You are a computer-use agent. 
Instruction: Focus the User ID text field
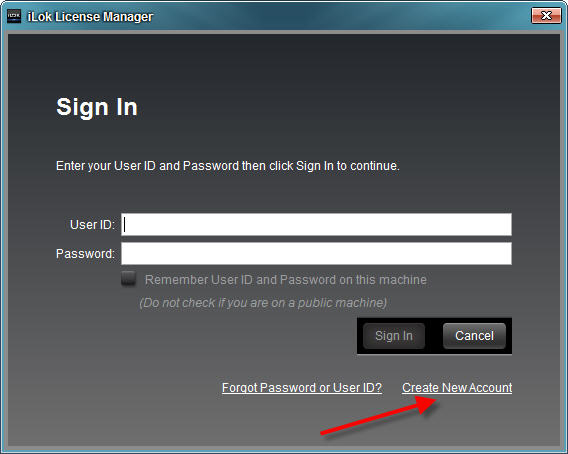(x=316, y=225)
